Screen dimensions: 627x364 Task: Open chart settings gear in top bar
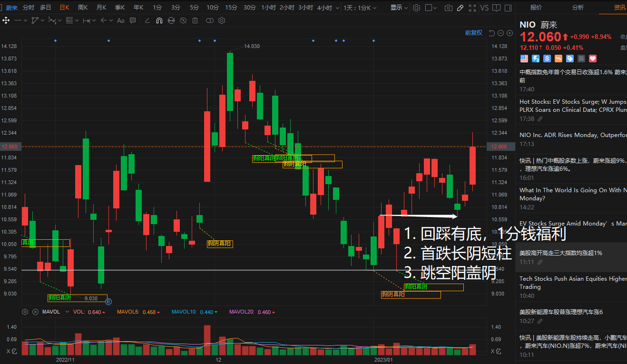click(416, 8)
